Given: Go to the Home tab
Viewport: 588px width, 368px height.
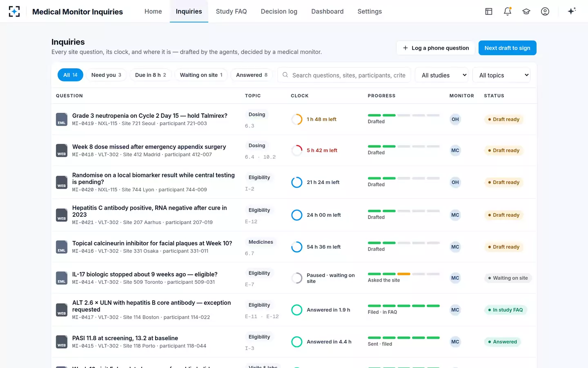Looking at the screenshot, I should click(153, 11).
